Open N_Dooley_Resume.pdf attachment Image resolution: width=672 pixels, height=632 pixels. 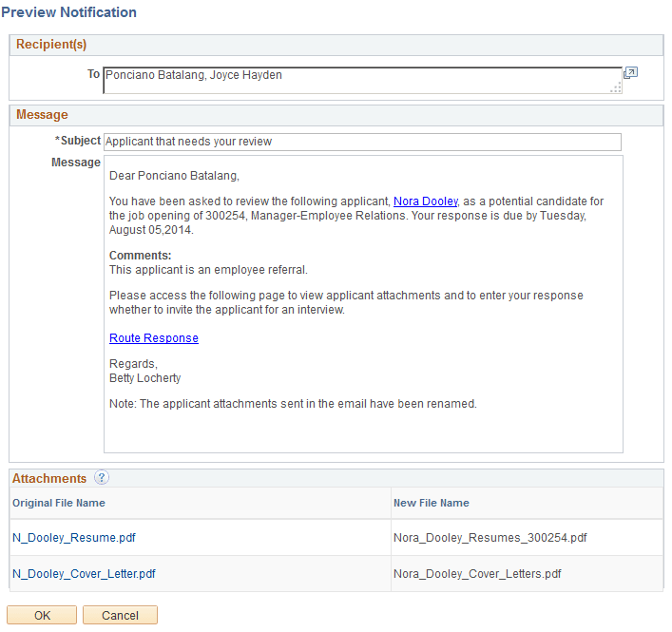tap(74, 538)
